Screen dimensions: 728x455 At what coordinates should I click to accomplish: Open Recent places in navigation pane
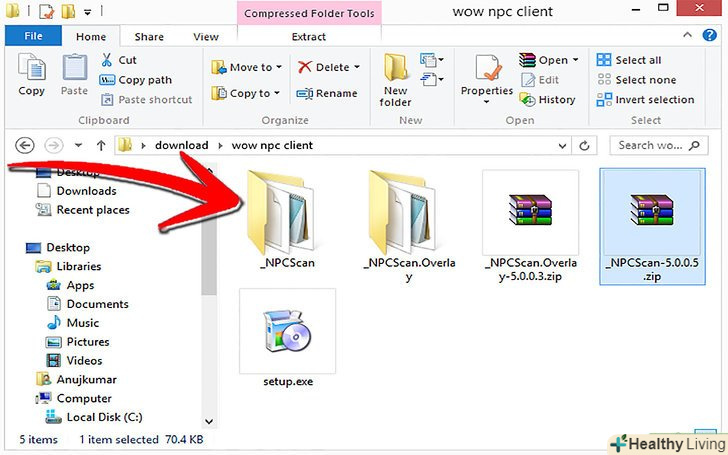(x=83, y=210)
